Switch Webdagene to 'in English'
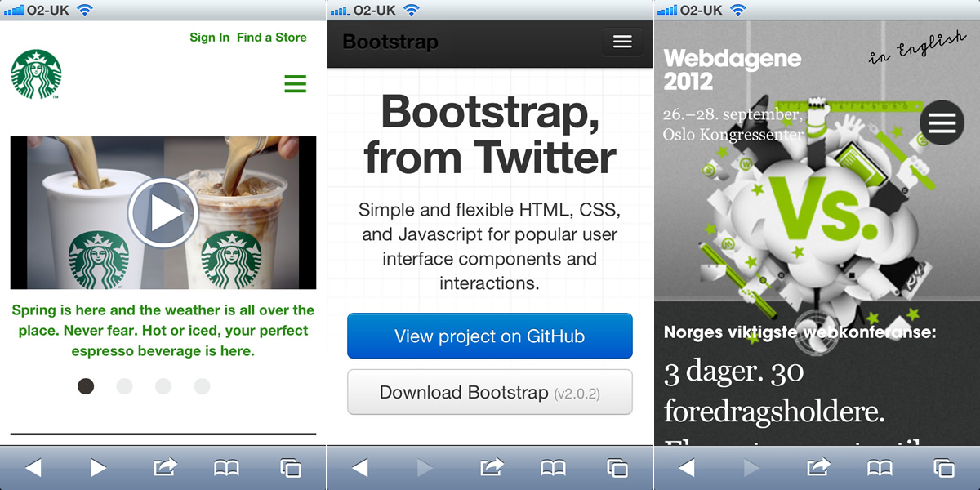 (916, 48)
